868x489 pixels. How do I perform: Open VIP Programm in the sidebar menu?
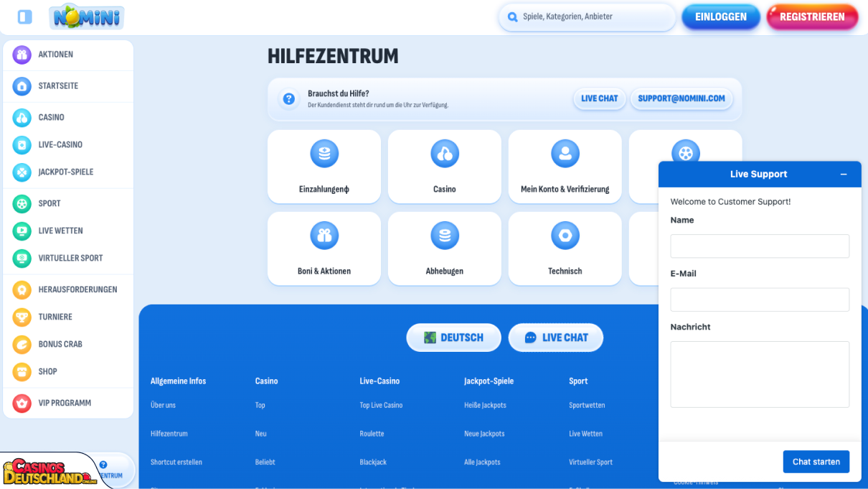[65, 404]
